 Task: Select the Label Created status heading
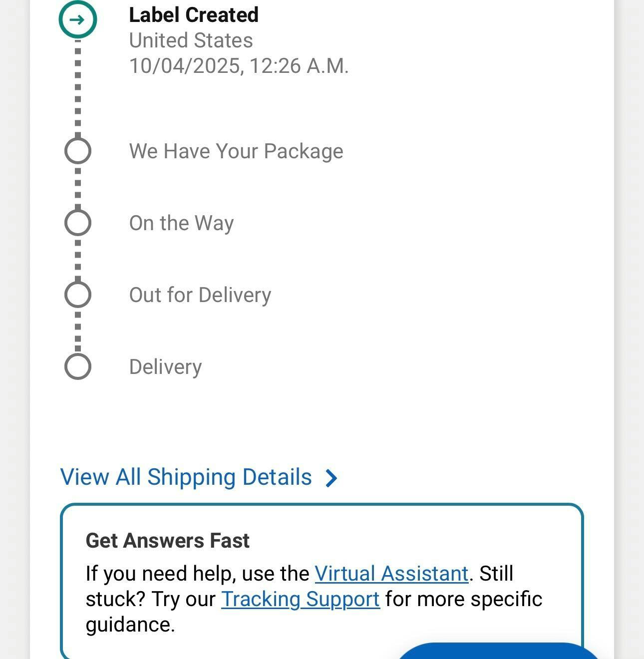click(194, 15)
